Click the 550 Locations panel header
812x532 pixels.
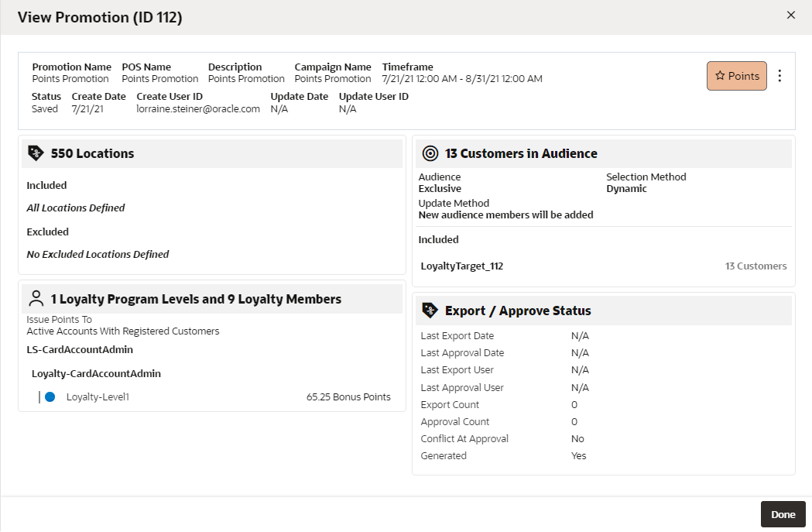pos(212,153)
